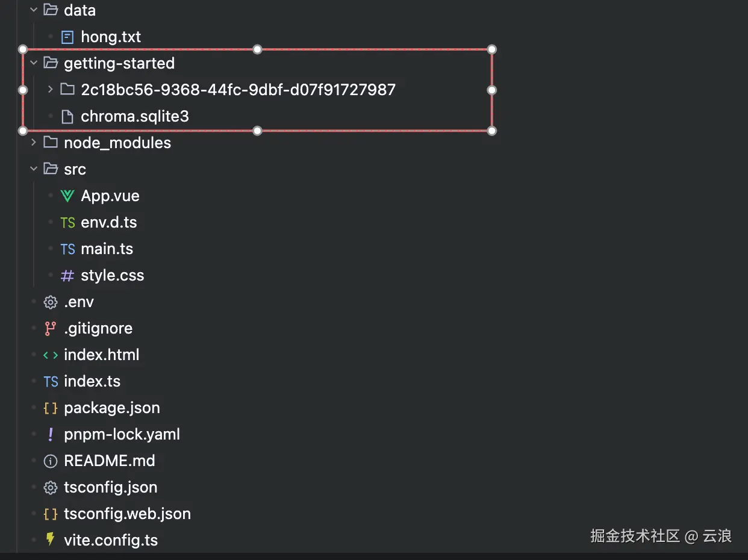The image size is (748, 560).
Task: Expand the node_modules folder chevron
Action: (34, 143)
